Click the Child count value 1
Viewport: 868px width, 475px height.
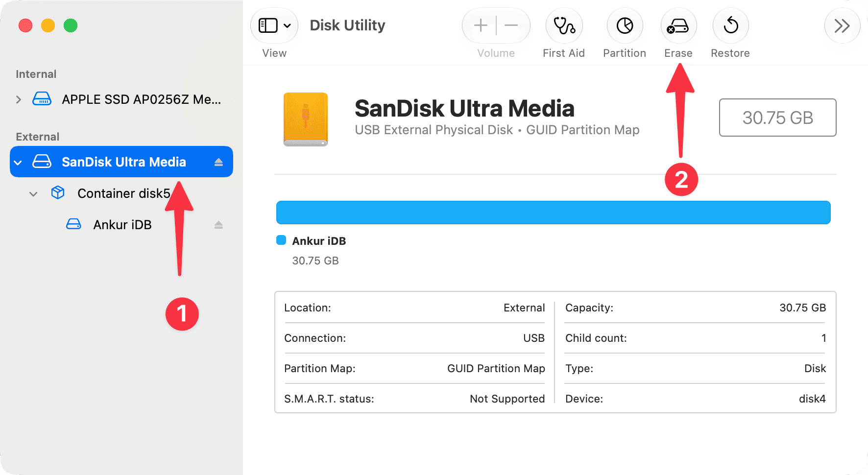(x=824, y=338)
